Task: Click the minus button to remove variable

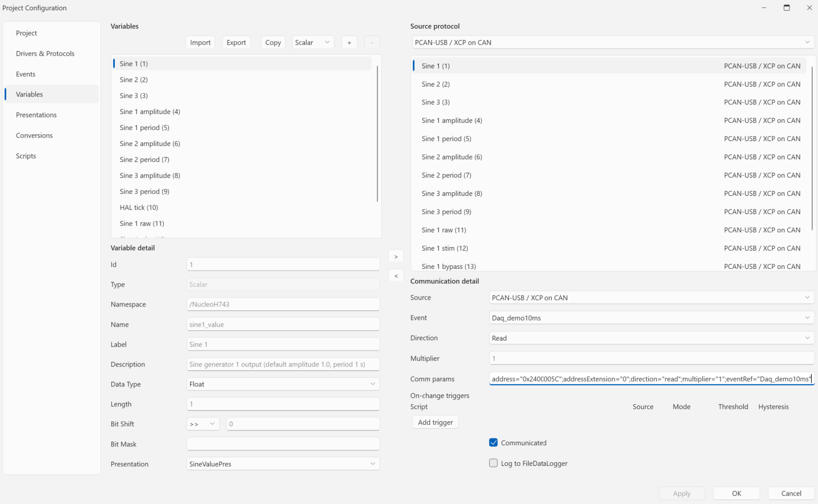Action: click(372, 42)
